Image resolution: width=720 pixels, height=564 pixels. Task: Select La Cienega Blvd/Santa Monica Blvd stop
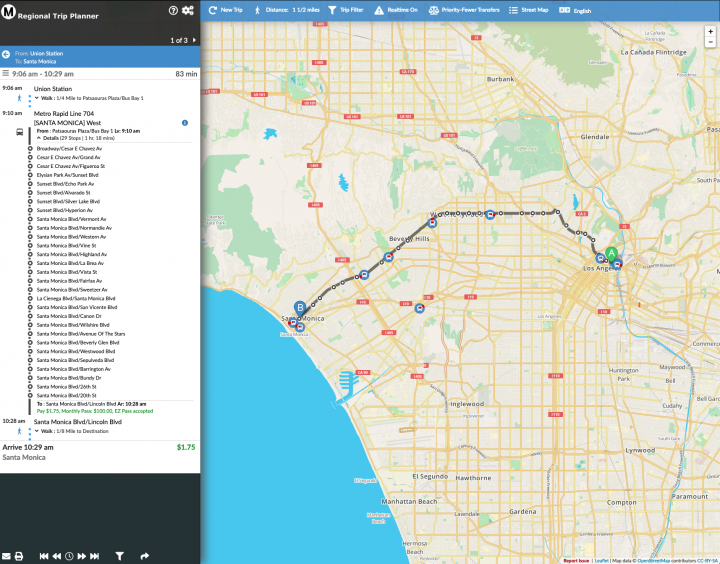76,299
